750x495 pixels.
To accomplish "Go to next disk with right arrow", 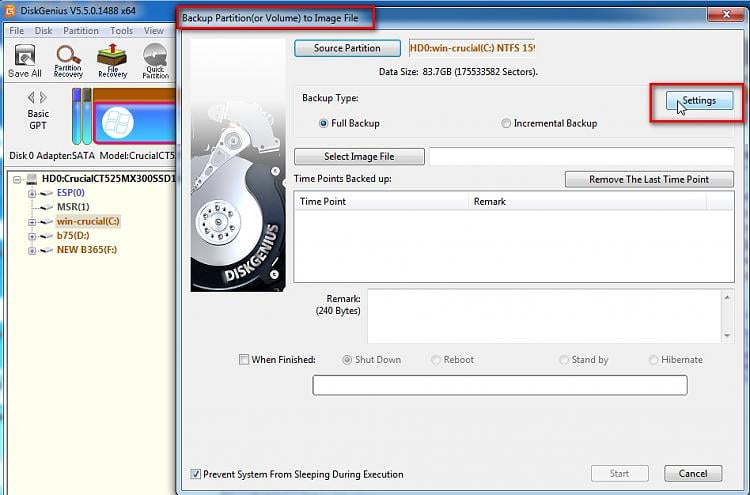I will 44,98.
